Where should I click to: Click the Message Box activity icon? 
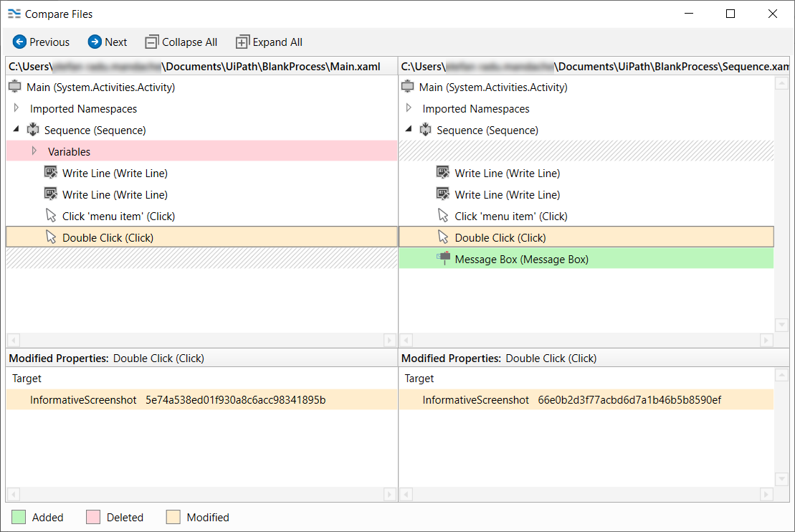pos(444,259)
